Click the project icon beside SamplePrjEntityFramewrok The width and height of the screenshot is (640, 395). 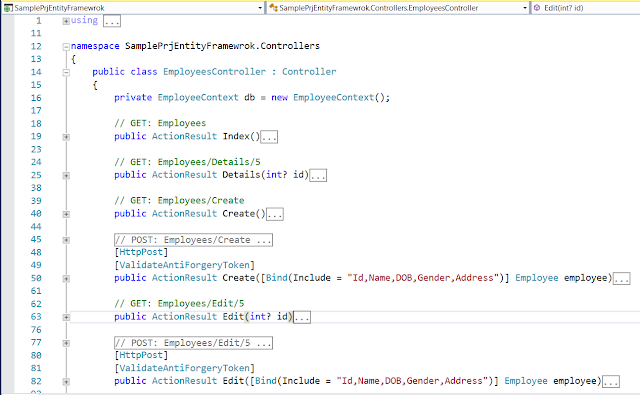(8, 8)
